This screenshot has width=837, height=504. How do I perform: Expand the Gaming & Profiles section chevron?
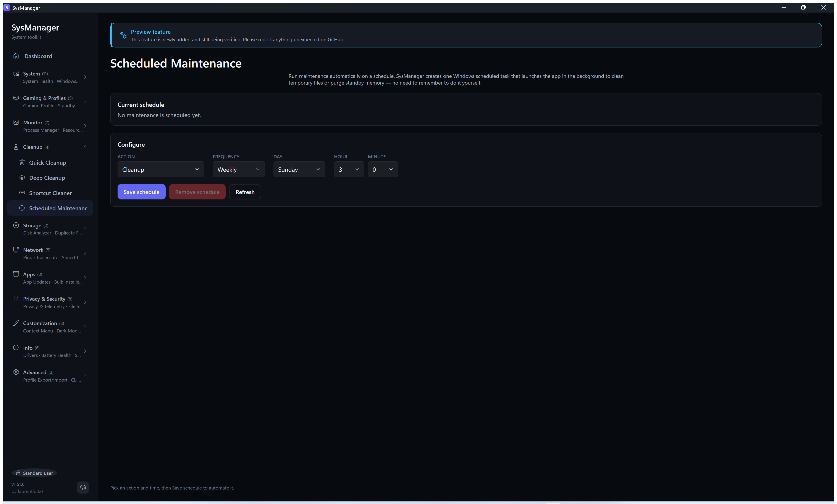[85, 101]
